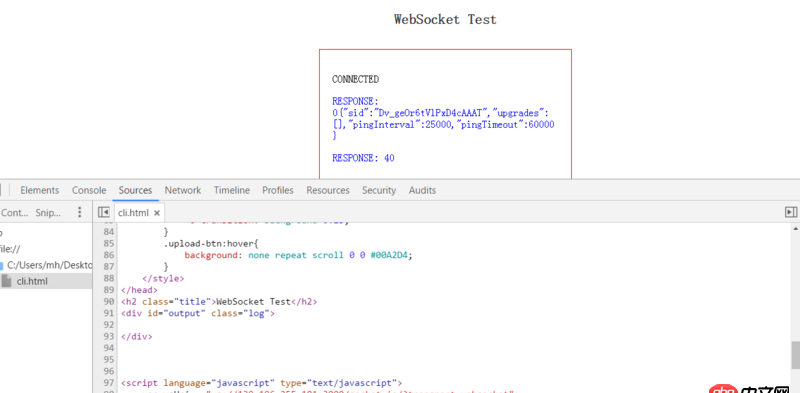Image resolution: width=800 pixels, height=393 pixels.
Task: Close the cli.html editor tab
Action: (x=157, y=213)
